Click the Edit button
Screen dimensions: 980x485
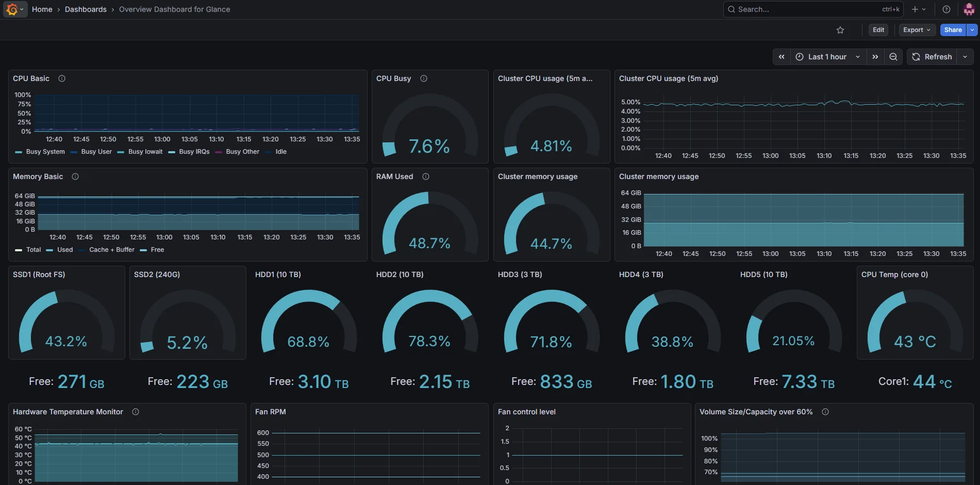[878, 30]
